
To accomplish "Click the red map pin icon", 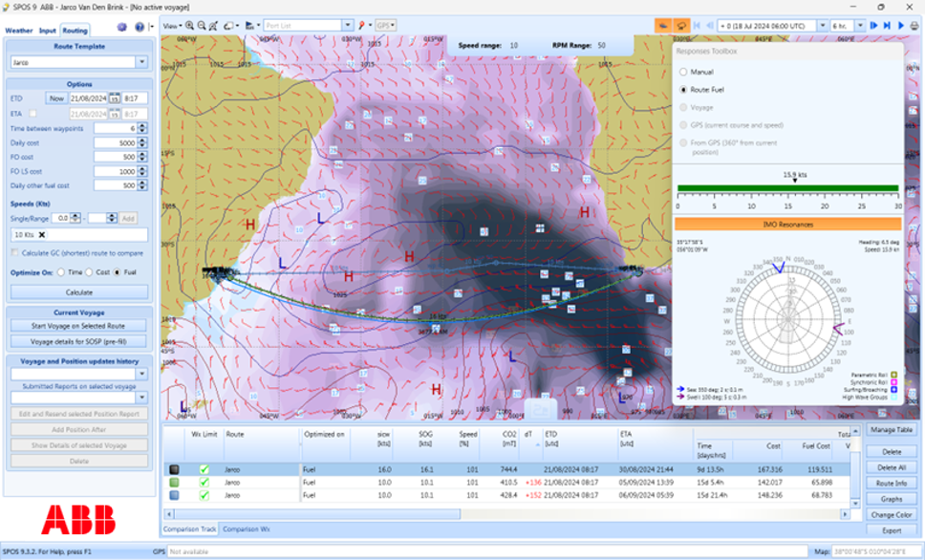I will [361, 26].
